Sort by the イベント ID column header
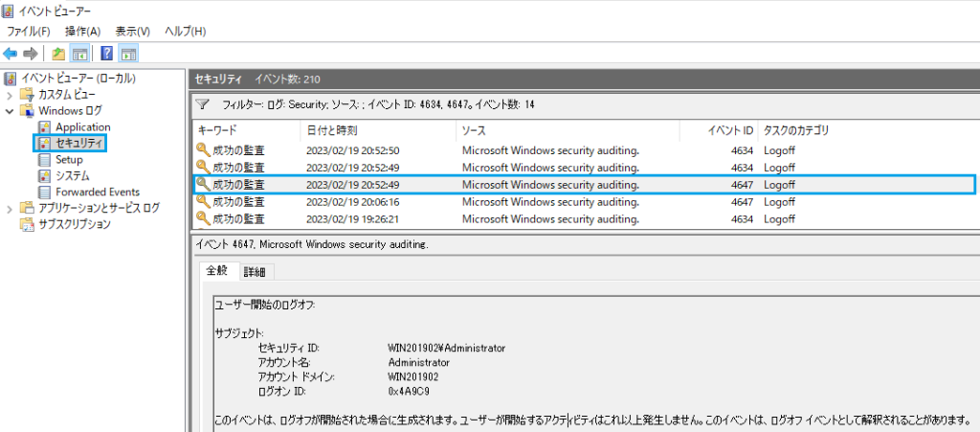980x432 pixels. pyautogui.click(x=730, y=130)
